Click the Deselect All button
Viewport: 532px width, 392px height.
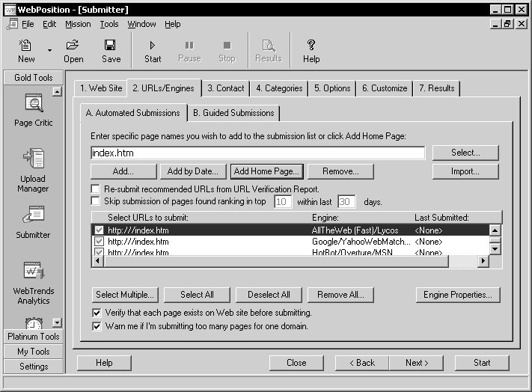269,295
